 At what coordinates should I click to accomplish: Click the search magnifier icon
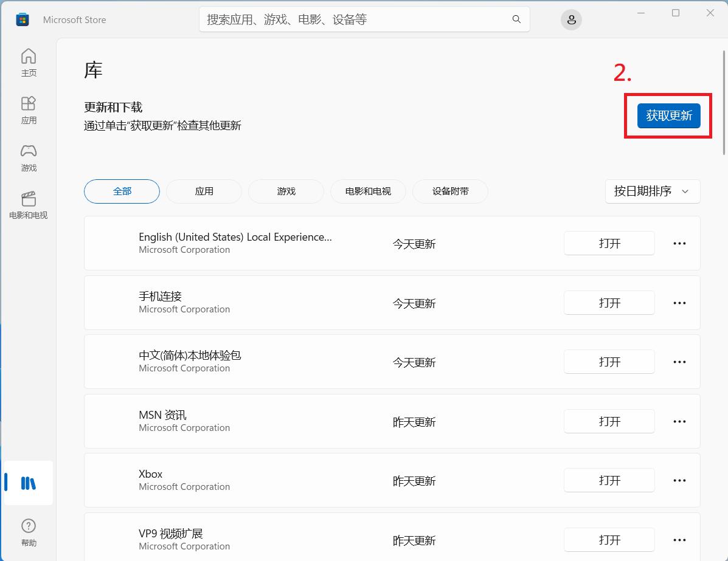516,19
